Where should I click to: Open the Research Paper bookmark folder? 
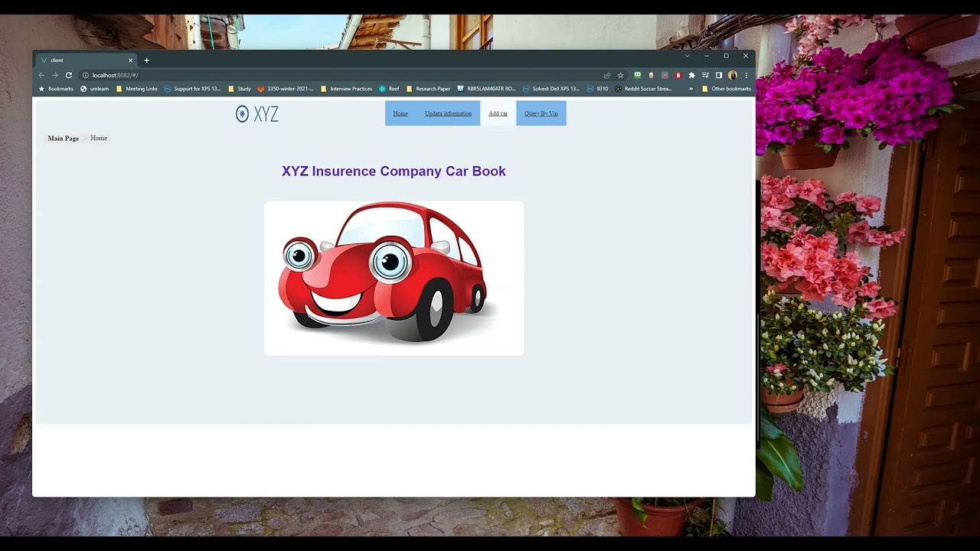coord(428,89)
